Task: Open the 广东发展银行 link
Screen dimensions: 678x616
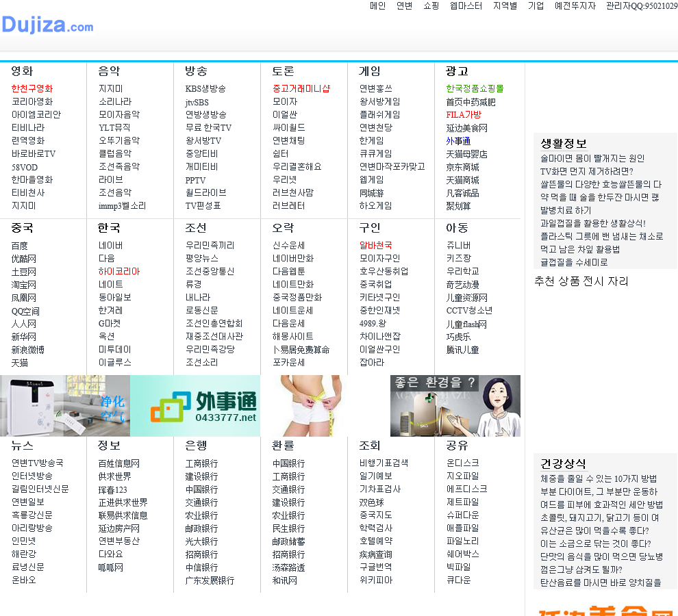Action: pyautogui.click(x=210, y=580)
